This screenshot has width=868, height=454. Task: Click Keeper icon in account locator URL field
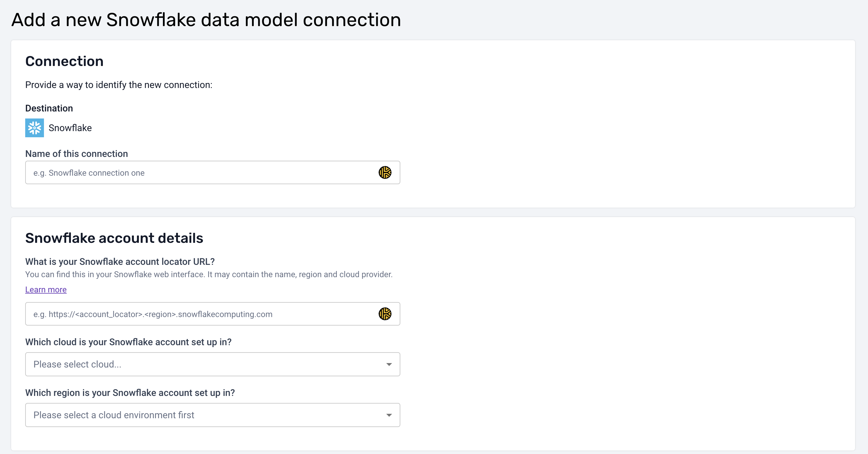[x=385, y=314]
